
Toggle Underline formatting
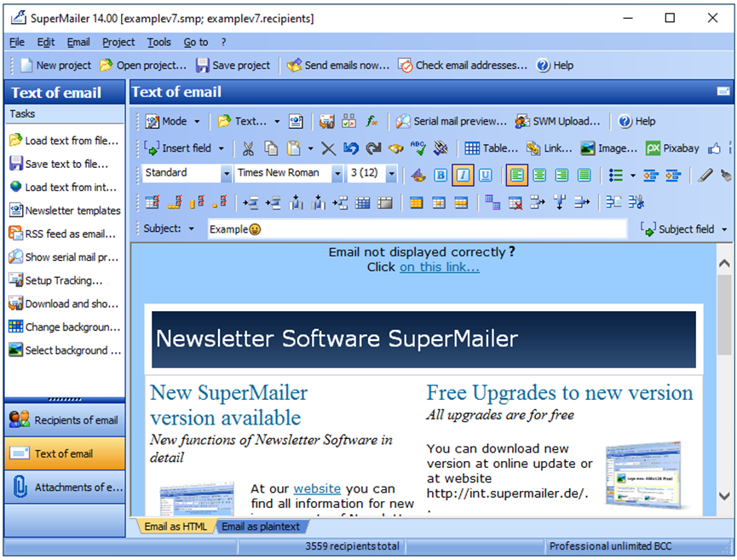486,176
